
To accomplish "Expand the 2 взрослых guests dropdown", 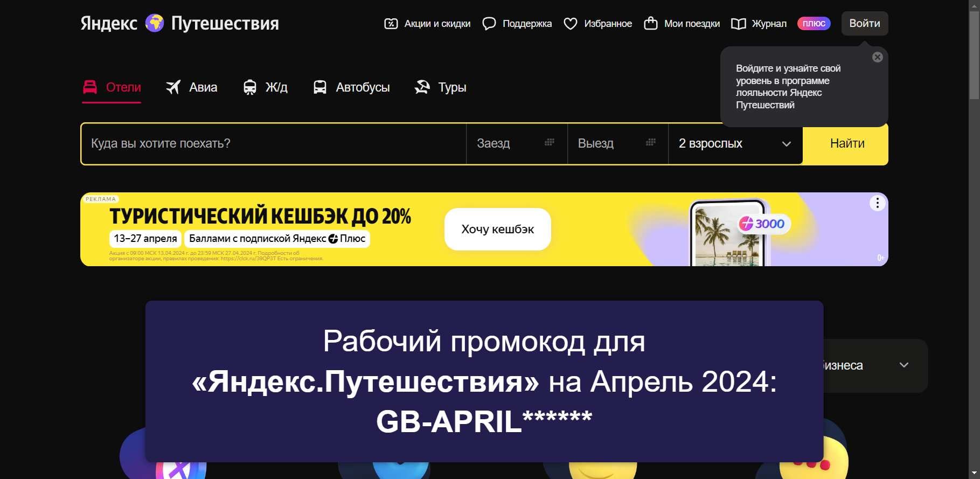I will point(735,144).
